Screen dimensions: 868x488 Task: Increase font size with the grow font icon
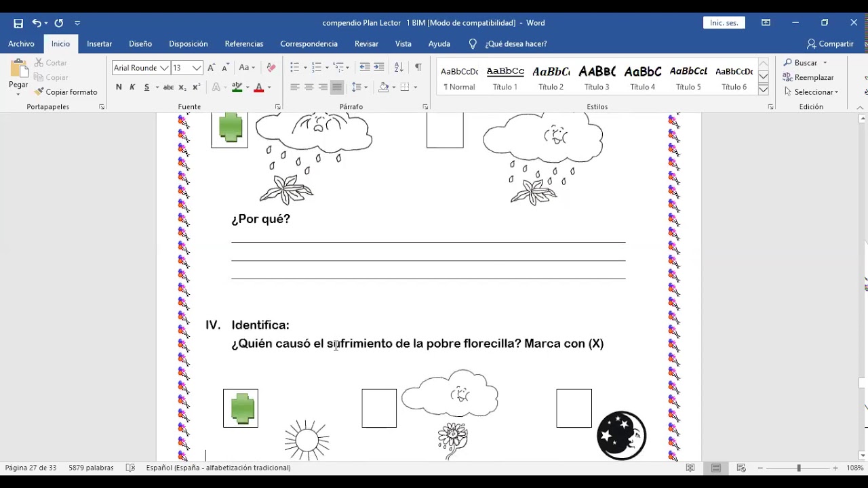[x=212, y=68]
